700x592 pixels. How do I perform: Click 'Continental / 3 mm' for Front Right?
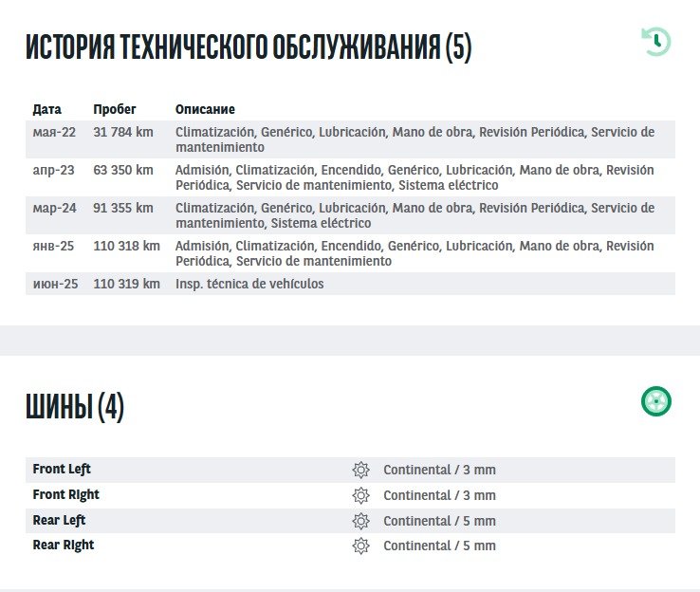[439, 495]
